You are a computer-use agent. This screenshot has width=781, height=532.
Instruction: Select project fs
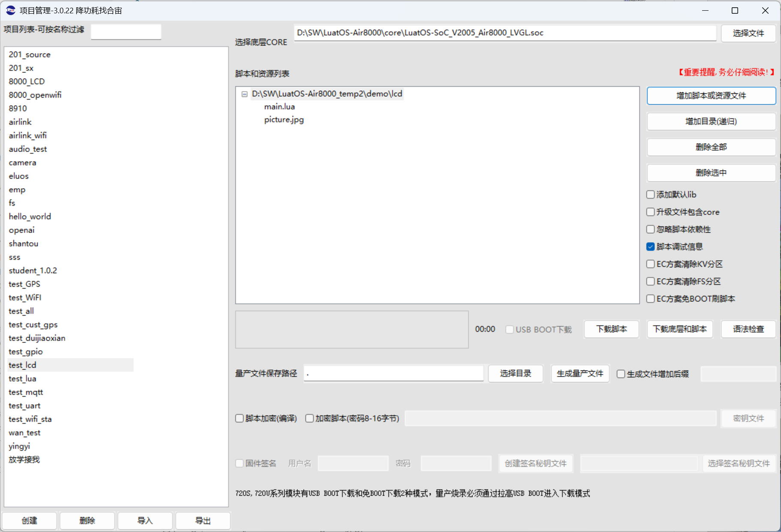click(12, 203)
